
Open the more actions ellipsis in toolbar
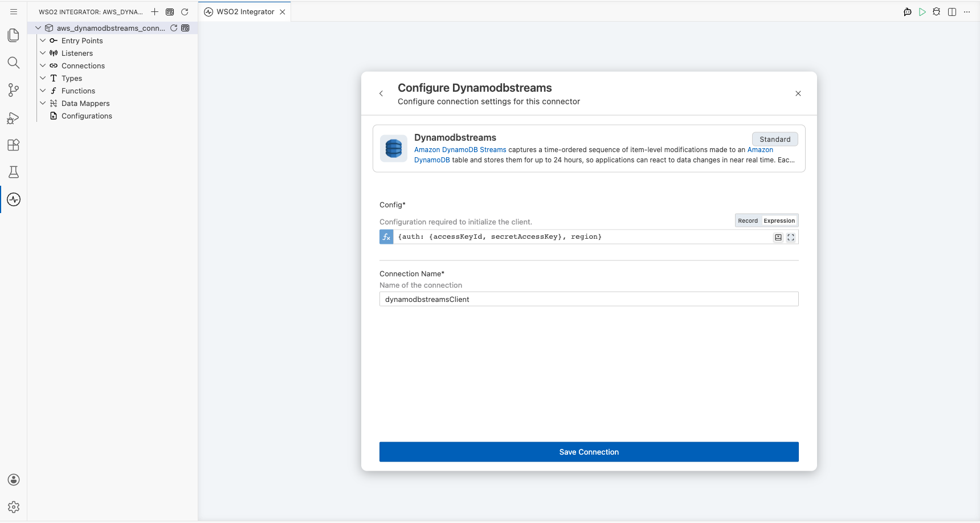[x=967, y=12]
